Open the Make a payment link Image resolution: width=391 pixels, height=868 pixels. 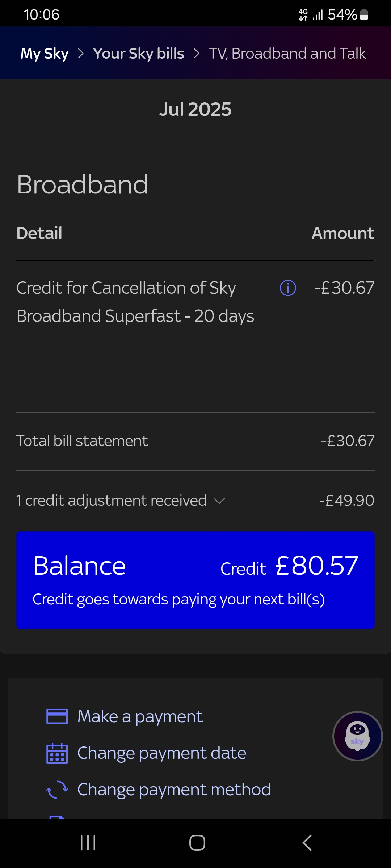coord(140,716)
